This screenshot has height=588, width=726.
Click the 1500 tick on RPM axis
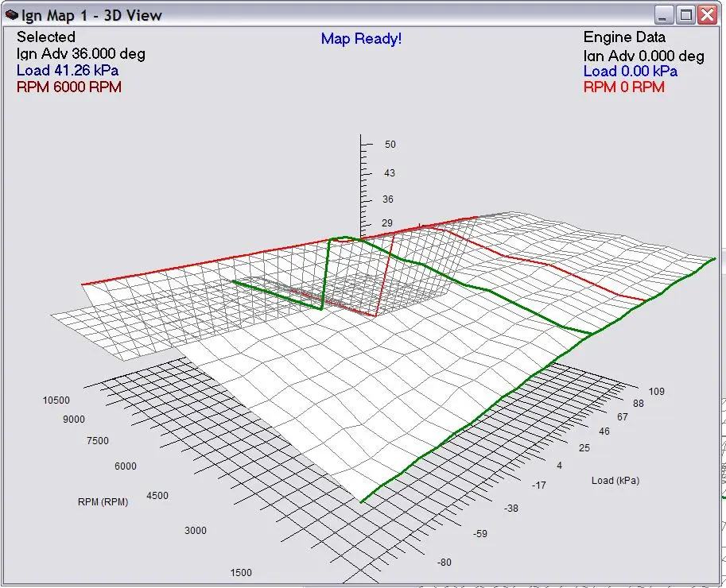241,572
